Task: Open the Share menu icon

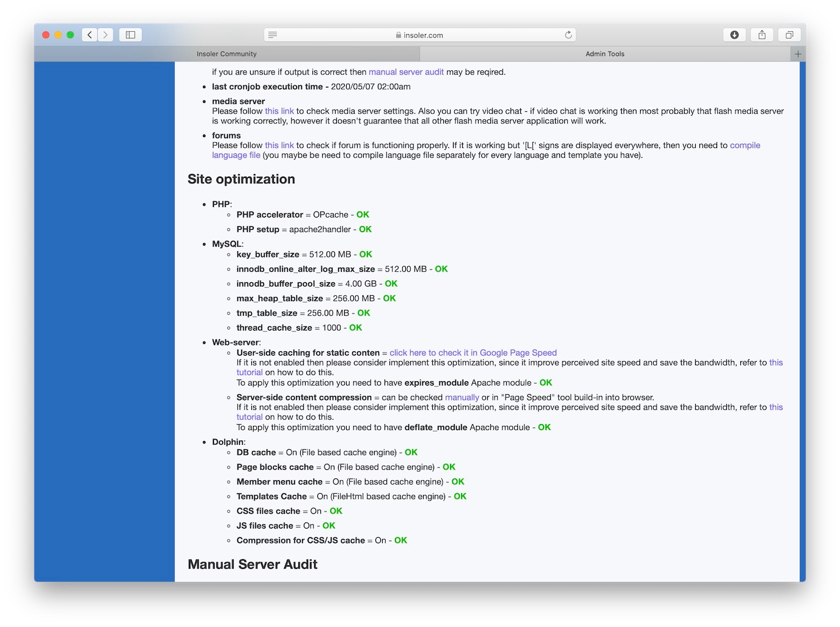Action: pyautogui.click(x=762, y=35)
